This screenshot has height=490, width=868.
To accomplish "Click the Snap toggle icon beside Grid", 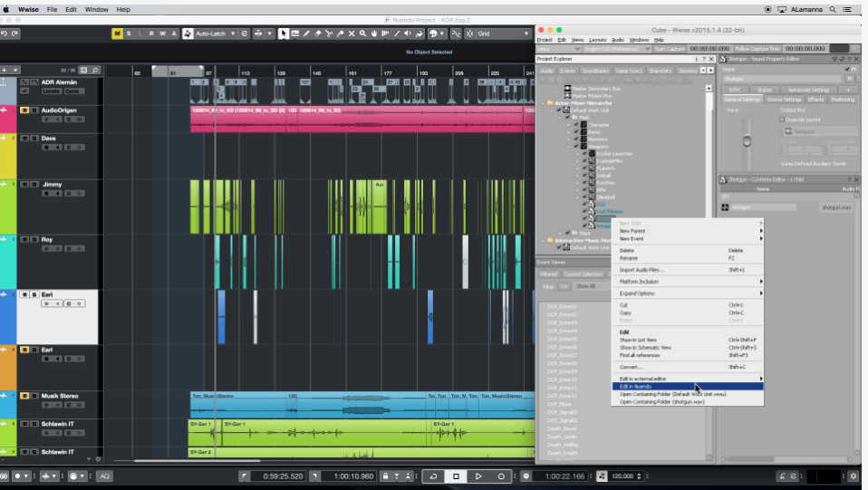I will (469, 34).
